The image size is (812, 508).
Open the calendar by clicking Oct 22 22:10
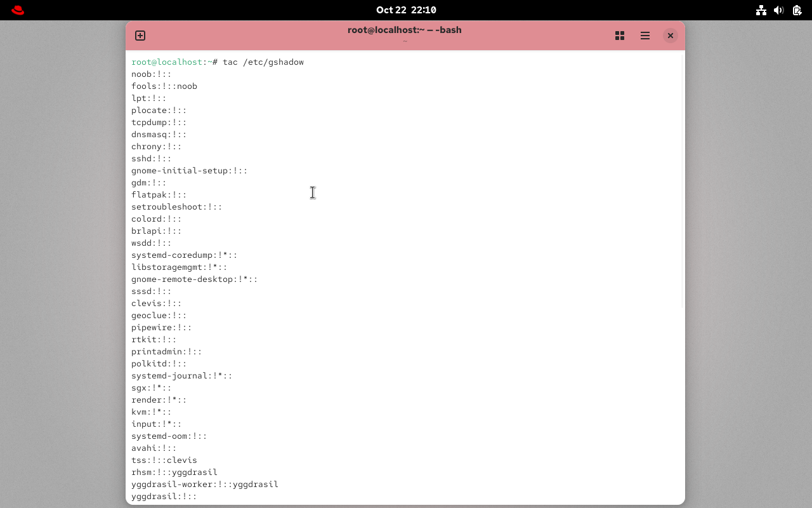click(x=405, y=10)
